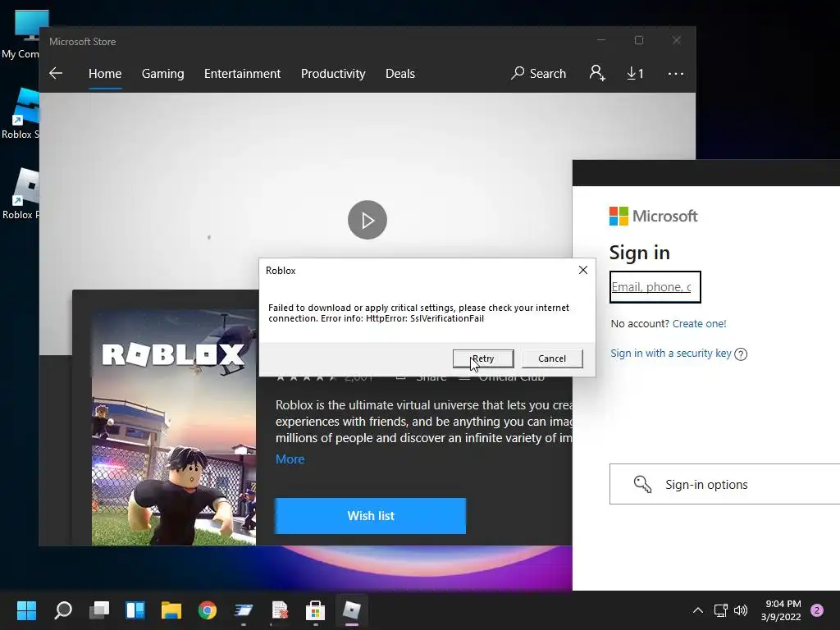Switch to the Gaming tab

(x=163, y=73)
